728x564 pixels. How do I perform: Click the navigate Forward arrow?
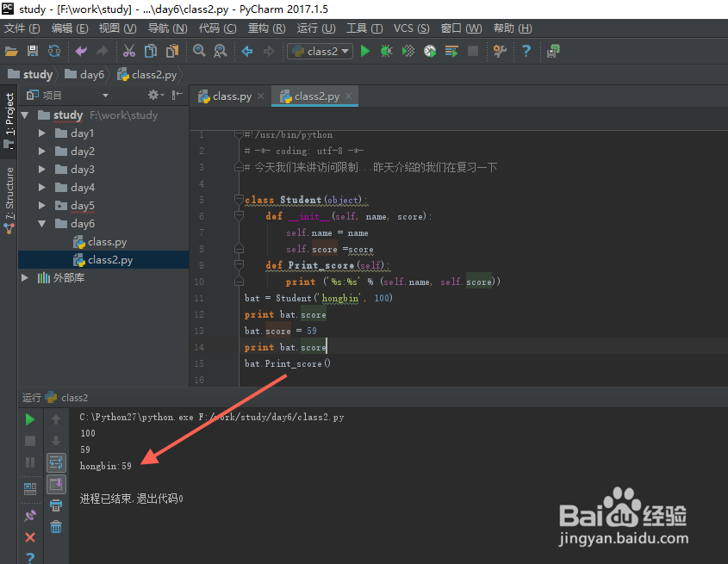[x=268, y=51]
